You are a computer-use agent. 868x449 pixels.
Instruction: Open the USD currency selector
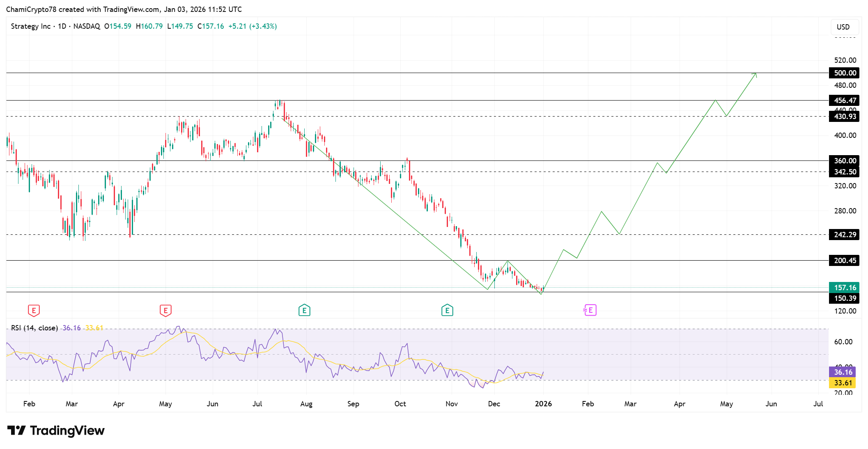tap(843, 27)
